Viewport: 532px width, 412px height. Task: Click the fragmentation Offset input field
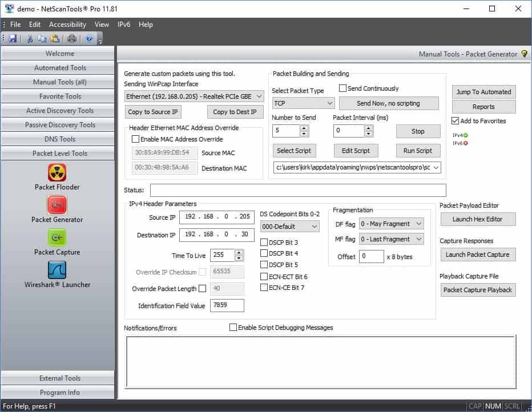372,256
